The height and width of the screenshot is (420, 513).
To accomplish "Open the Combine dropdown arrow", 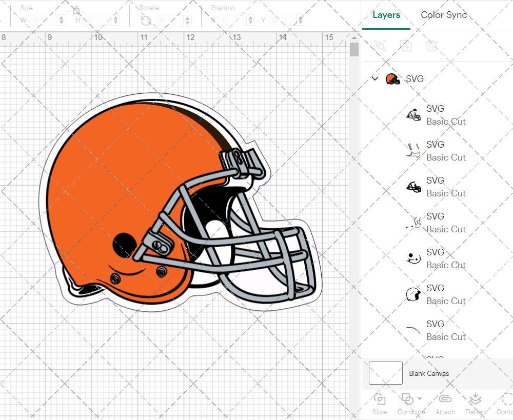I will (420, 398).
